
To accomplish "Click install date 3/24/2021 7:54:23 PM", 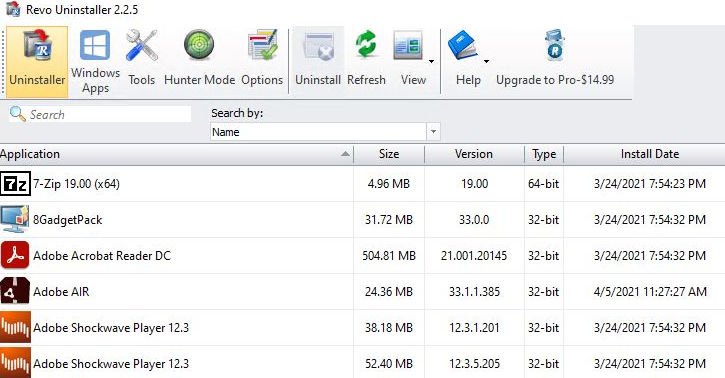I will [650, 184].
